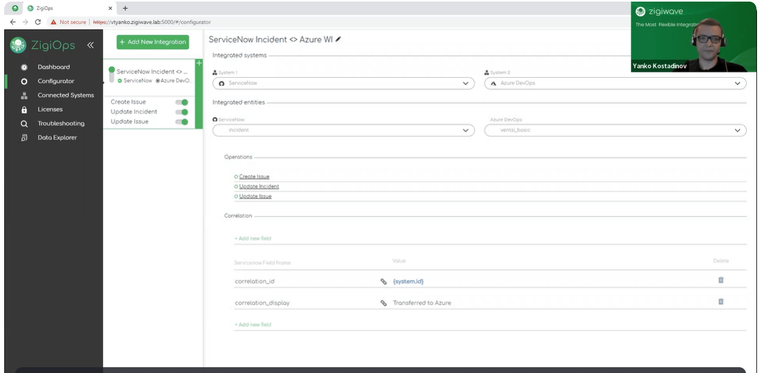This screenshot has width=760, height=373.
Task: Click the Transferred to Azure value
Action: pos(422,303)
